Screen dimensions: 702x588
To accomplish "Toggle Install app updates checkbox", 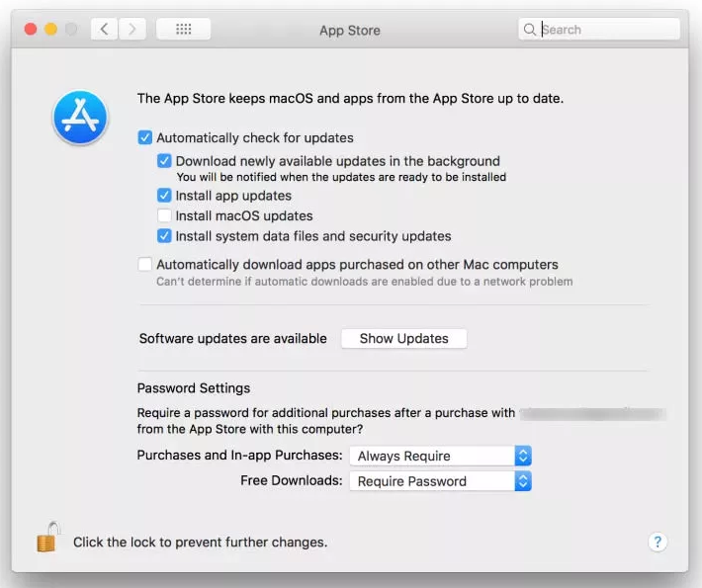I will coord(164,196).
